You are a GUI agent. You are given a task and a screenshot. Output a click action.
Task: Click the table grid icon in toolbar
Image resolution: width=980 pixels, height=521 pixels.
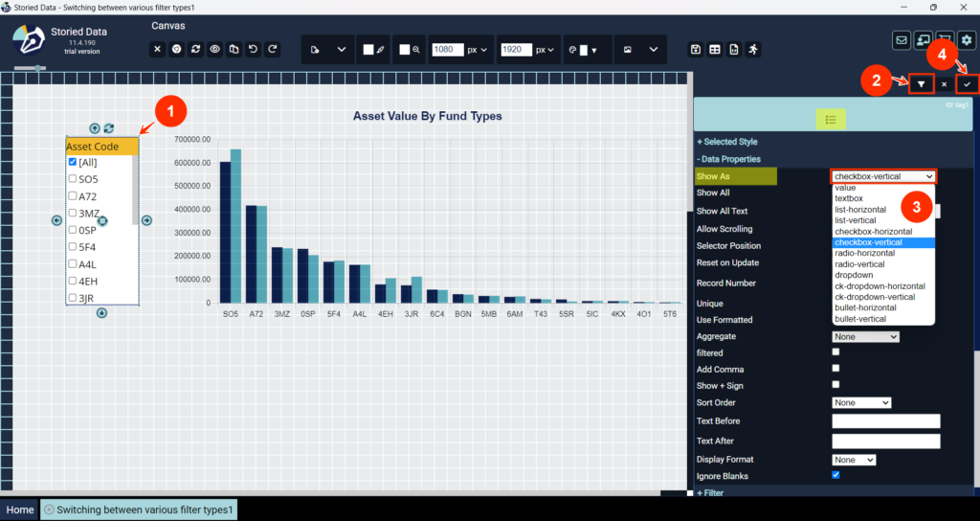[x=714, y=49]
